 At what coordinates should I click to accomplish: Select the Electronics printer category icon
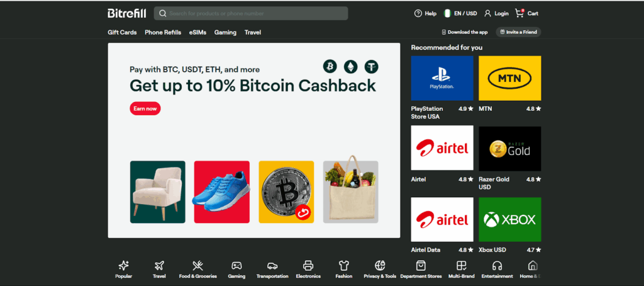(308, 265)
